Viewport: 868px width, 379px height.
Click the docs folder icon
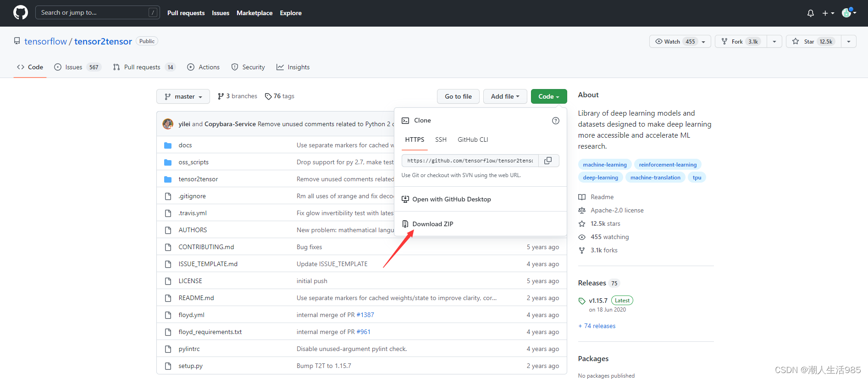click(x=168, y=145)
